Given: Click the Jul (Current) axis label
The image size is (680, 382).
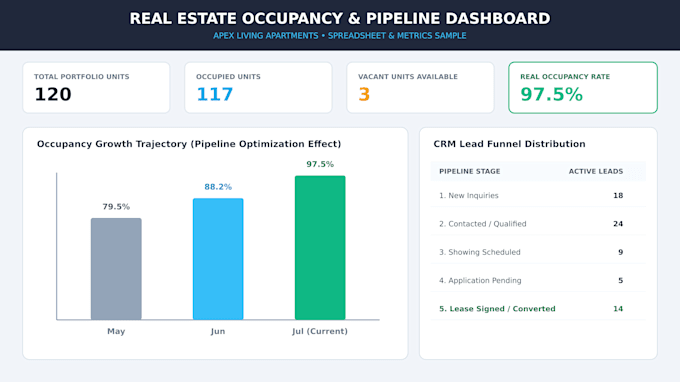Looking at the screenshot, I should point(320,331).
